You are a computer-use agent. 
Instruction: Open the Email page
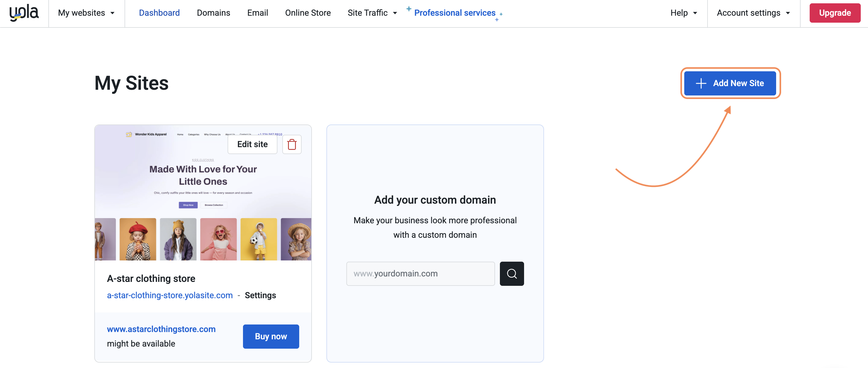click(257, 13)
